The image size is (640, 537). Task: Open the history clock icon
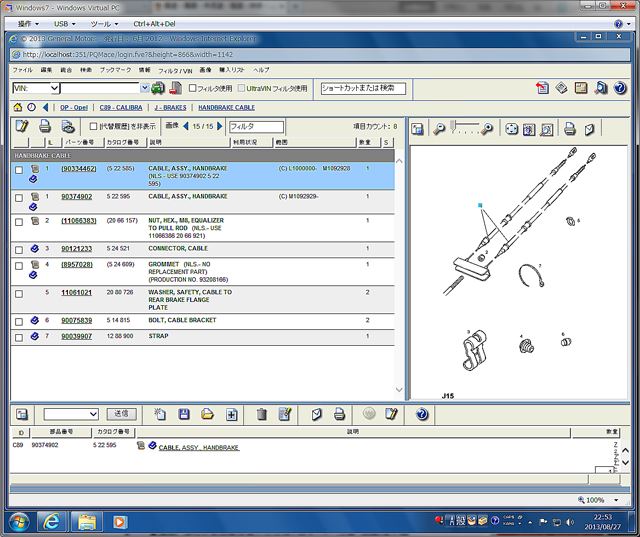click(31, 107)
